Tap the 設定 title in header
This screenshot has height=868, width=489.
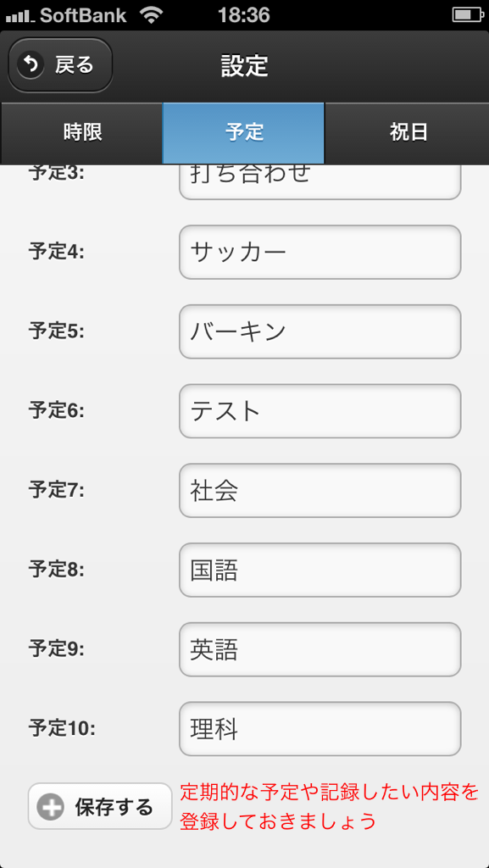coord(244,65)
